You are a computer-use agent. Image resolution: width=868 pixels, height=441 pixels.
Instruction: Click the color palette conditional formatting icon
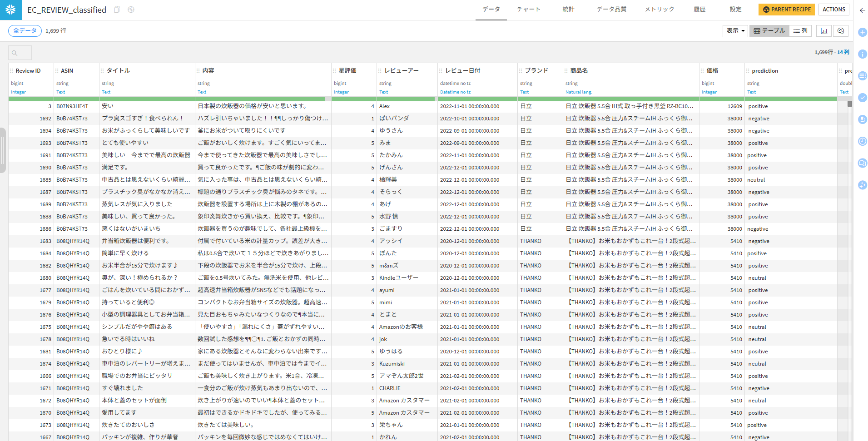[x=841, y=31]
